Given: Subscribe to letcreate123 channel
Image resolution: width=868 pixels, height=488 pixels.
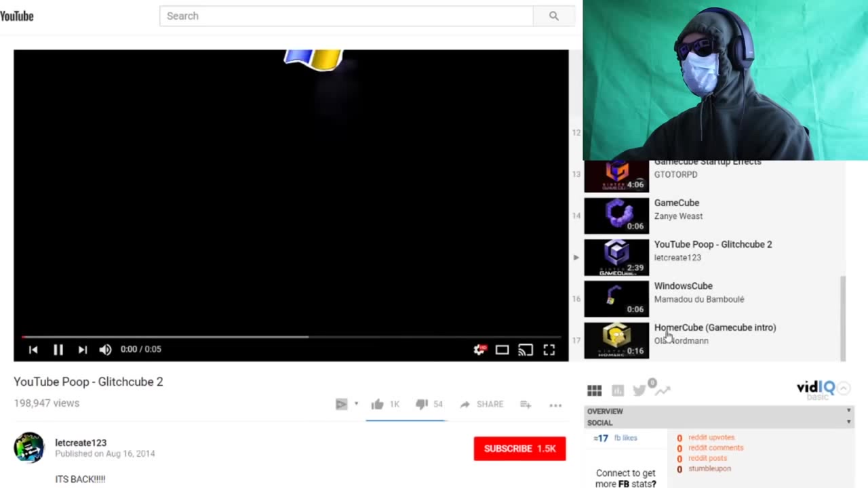Looking at the screenshot, I should 519,449.
